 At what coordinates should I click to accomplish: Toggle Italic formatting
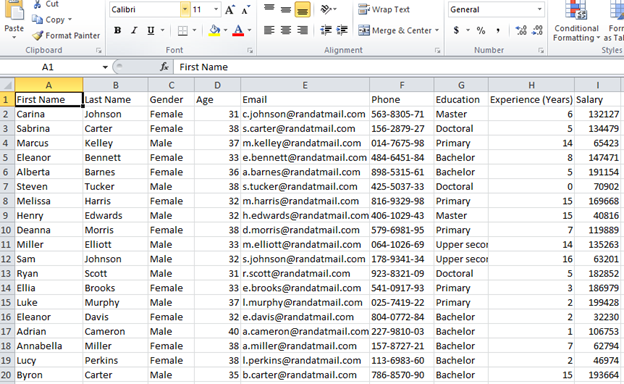tap(134, 30)
